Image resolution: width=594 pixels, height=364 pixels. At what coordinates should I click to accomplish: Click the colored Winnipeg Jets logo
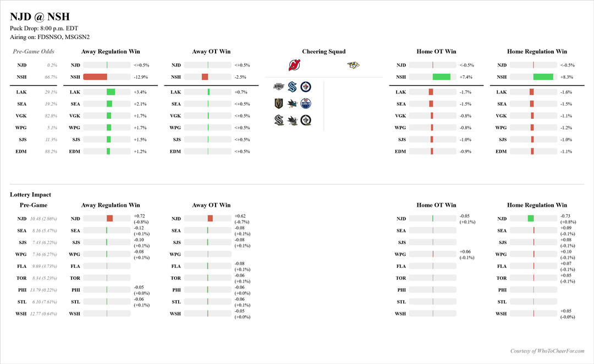point(306,87)
